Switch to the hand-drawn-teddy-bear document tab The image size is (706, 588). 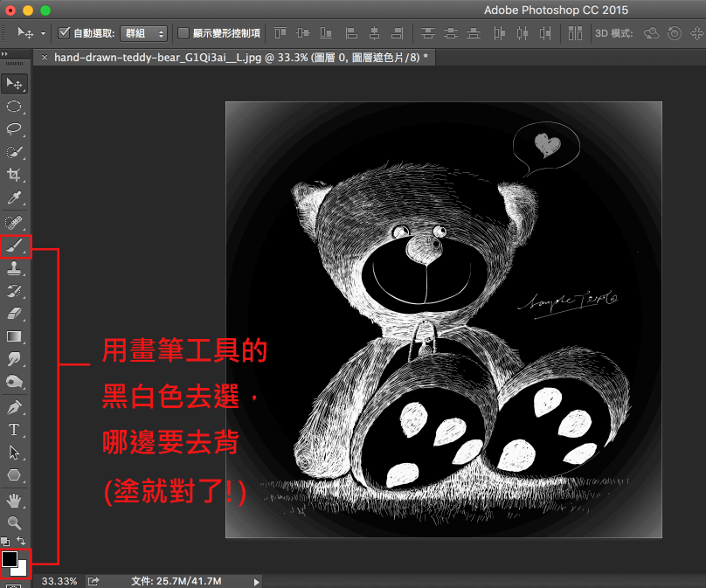[x=236, y=57]
